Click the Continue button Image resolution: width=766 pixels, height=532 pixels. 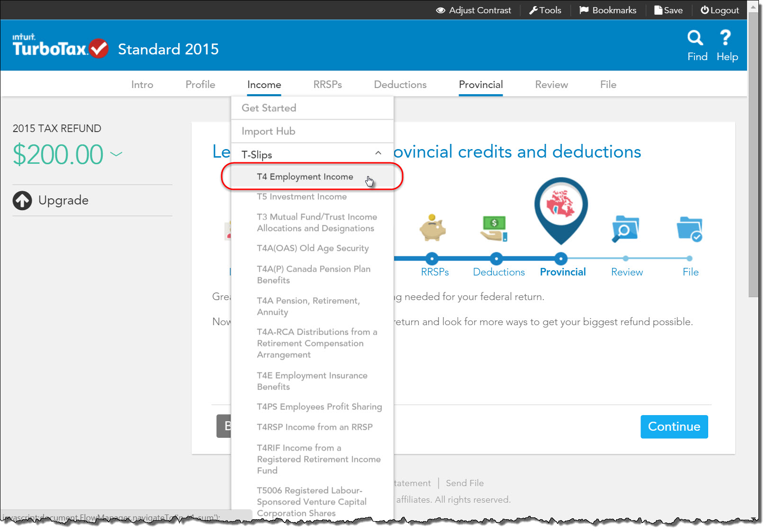(x=674, y=427)
